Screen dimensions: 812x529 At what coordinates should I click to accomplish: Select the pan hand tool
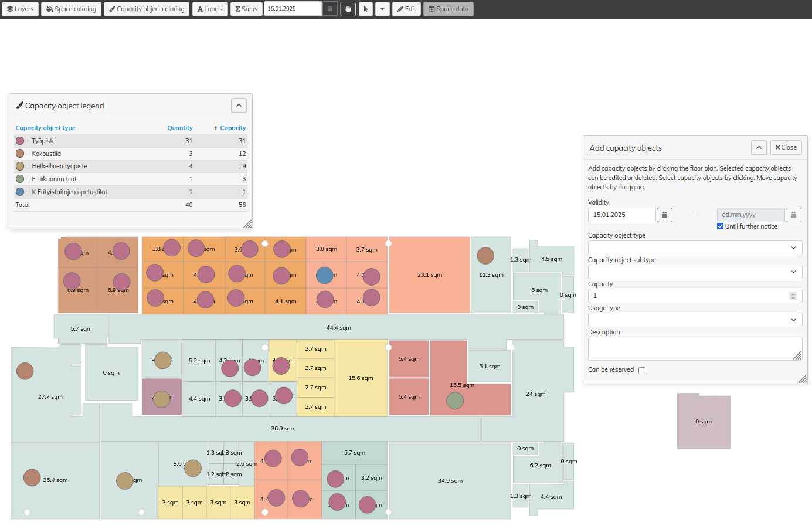[348, 9]
